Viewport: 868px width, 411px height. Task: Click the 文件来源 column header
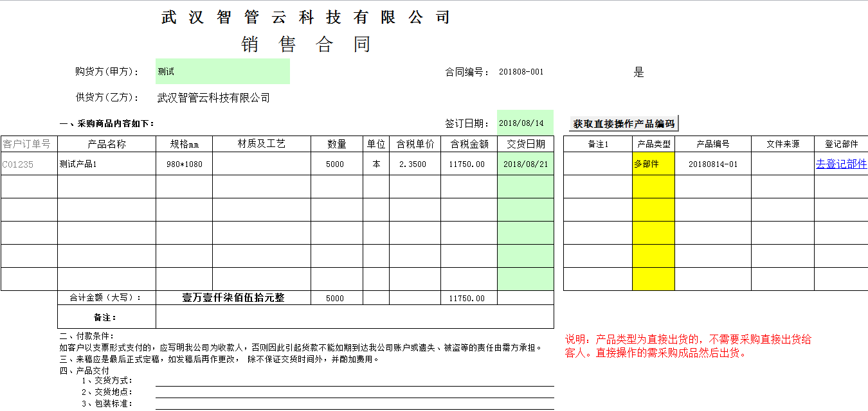tap(782, 144)
